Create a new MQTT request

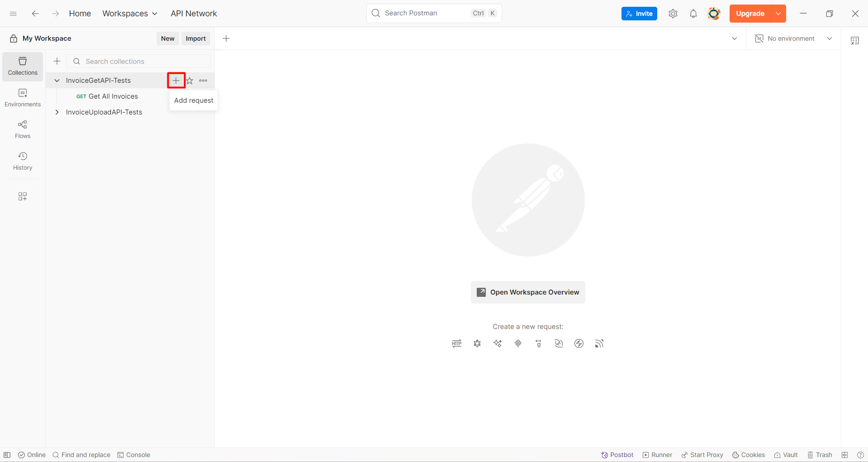[x=599, y=343]
